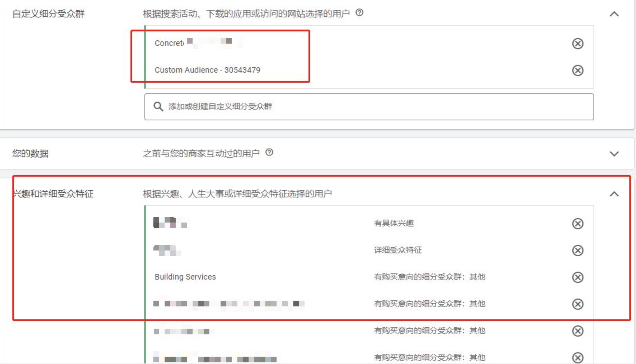This screenshot has width=636, height=364.
Task: Expand the 您的数据 section
Action: [x=614, y=153]
